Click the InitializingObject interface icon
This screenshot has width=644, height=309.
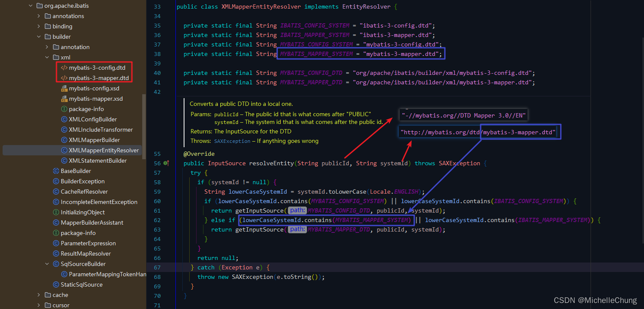click(56, 212)
